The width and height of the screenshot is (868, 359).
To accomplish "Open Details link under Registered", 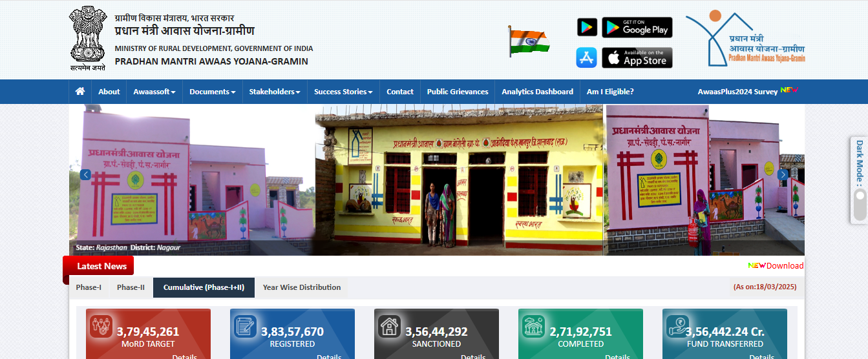I will click(x=329, y=356).
